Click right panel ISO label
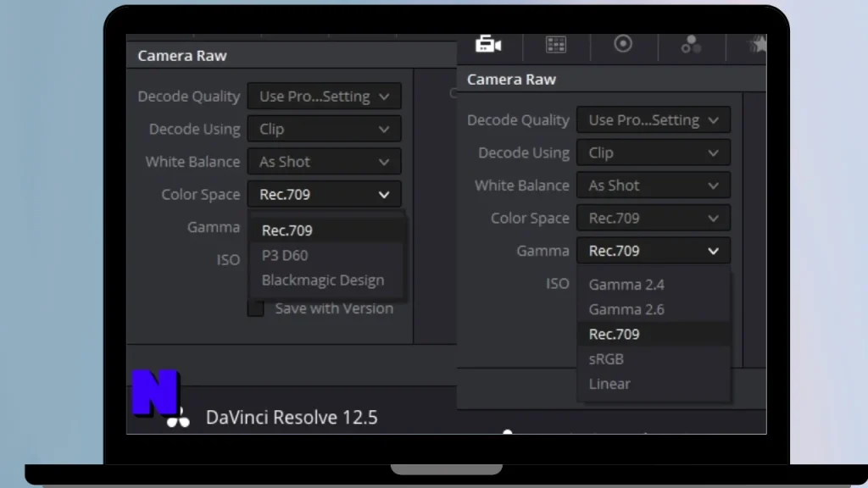This screenshot has width=868, height=488. click(558, 283)
